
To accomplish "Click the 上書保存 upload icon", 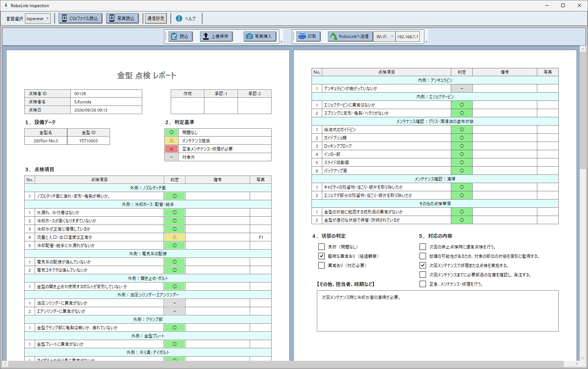I will pos(206,36).
